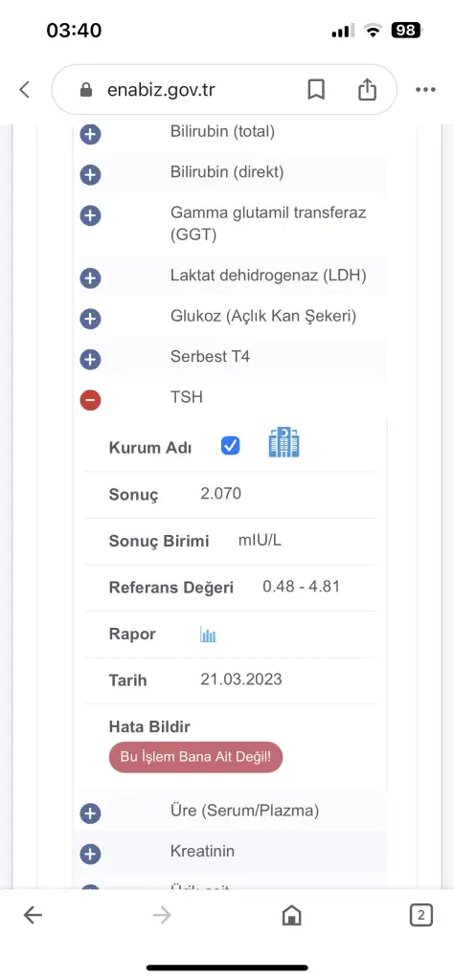The image size is (454, 980).
Task: Open the three-dot browser menu
Action: (x=425, y=90)
